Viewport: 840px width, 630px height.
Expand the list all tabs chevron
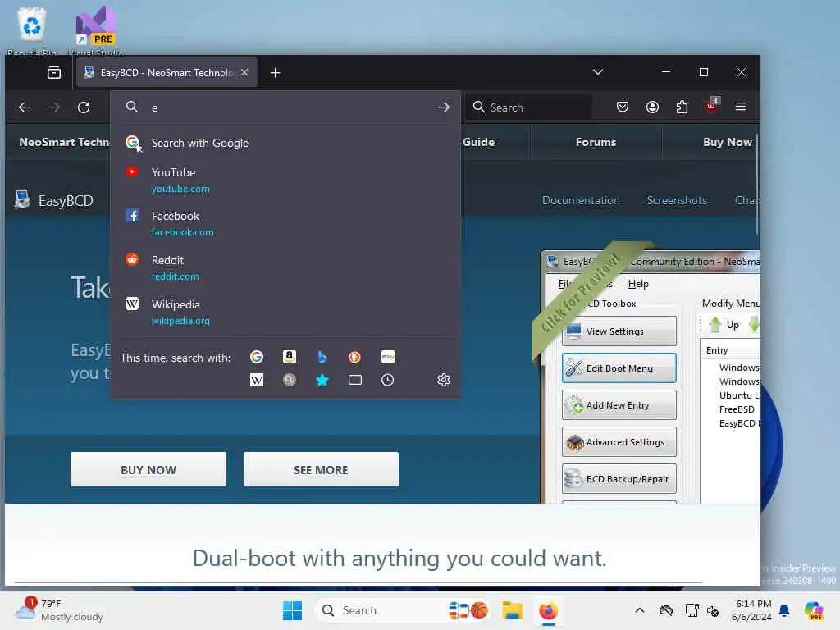click(x=598, y=72)
